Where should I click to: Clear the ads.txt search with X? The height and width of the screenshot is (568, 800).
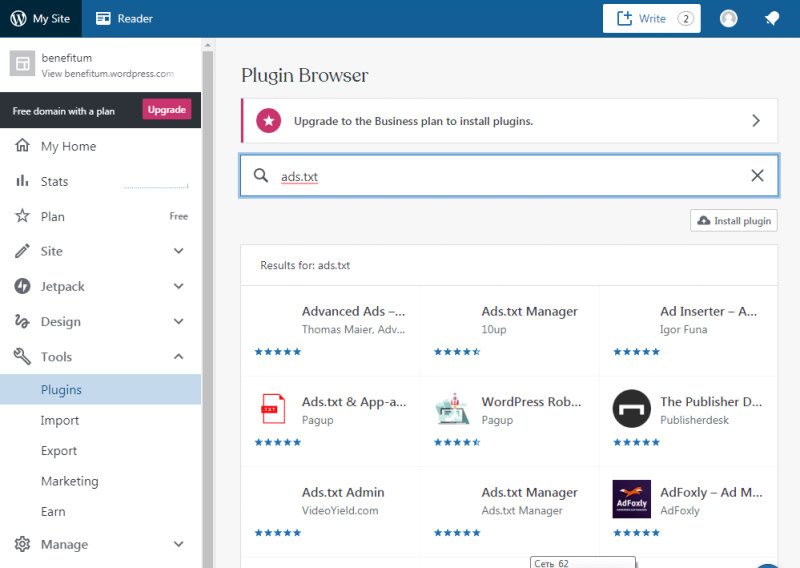pyautogui.click(x=757, y=176)
